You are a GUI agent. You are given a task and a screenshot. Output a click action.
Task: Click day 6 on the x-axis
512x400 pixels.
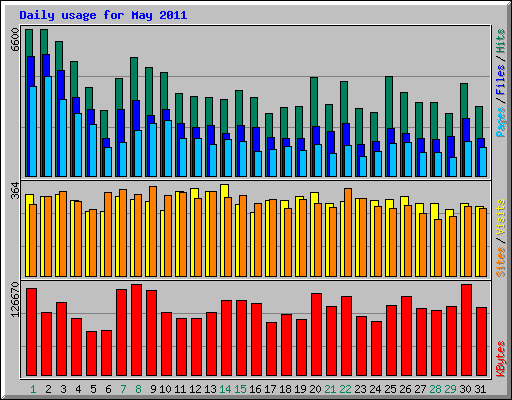pyautogui.click(x=108, y=389)
